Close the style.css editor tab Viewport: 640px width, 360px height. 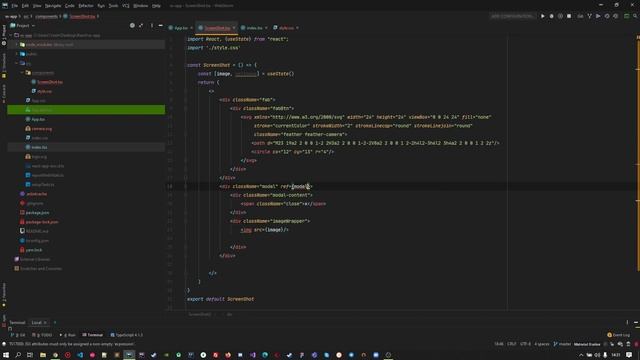(297, 28)
